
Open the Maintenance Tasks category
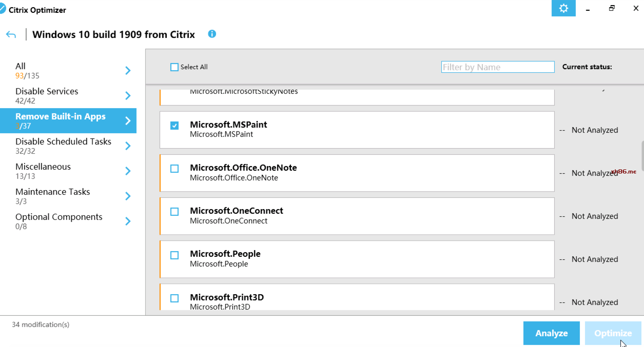coord(68,196)
